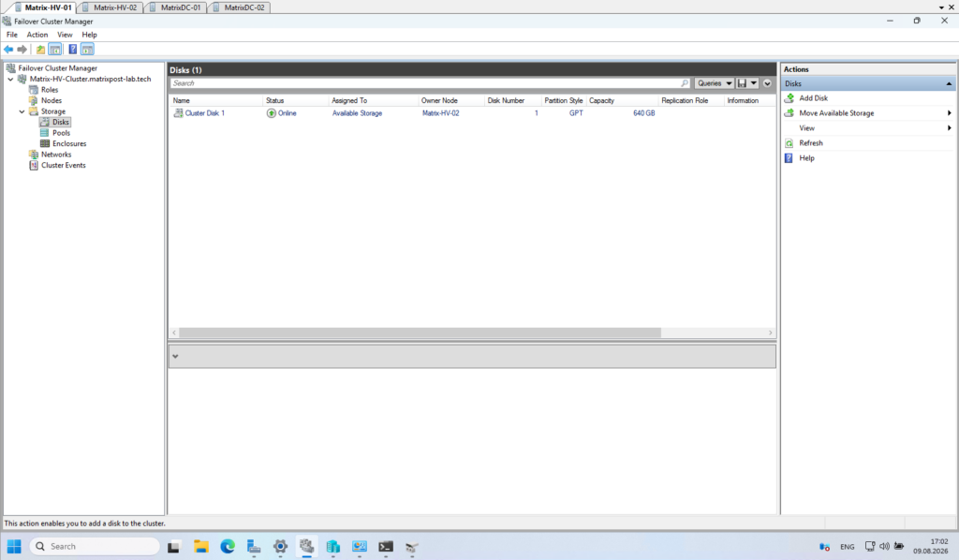
Task: Switch to the MatrixDC-01 tab
Action: [175, 7]
